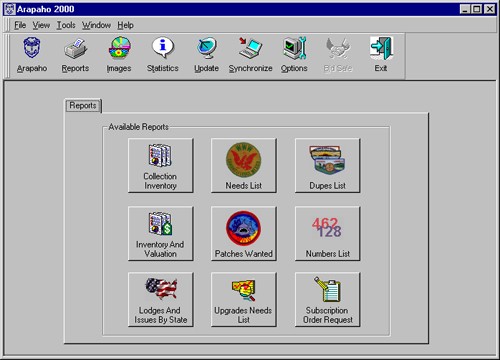Click the menu bar grip handle
Screen dimensions: 500x360
point(8,25)
